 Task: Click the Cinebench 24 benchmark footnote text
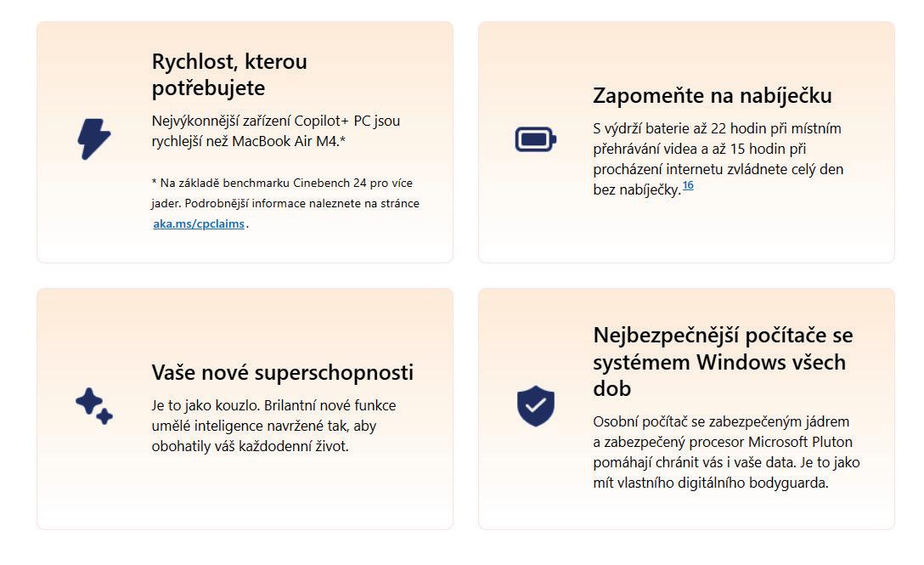click(282, 183)
